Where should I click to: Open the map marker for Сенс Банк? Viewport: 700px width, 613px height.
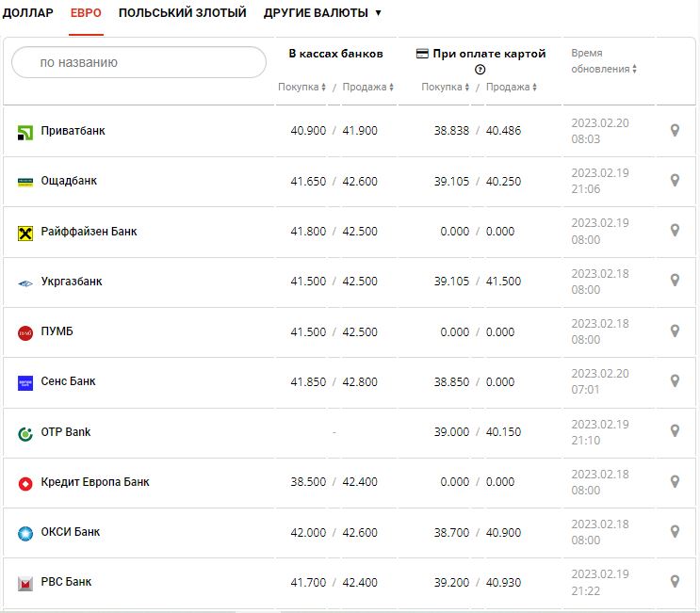coord(675,380)
